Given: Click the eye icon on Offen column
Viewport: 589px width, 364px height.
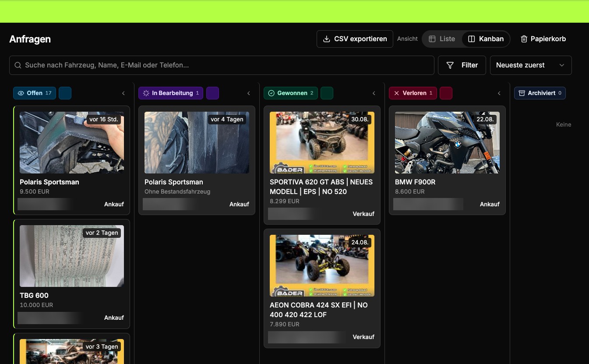Looking at the screenshot, I should click(x=21, y=93).
